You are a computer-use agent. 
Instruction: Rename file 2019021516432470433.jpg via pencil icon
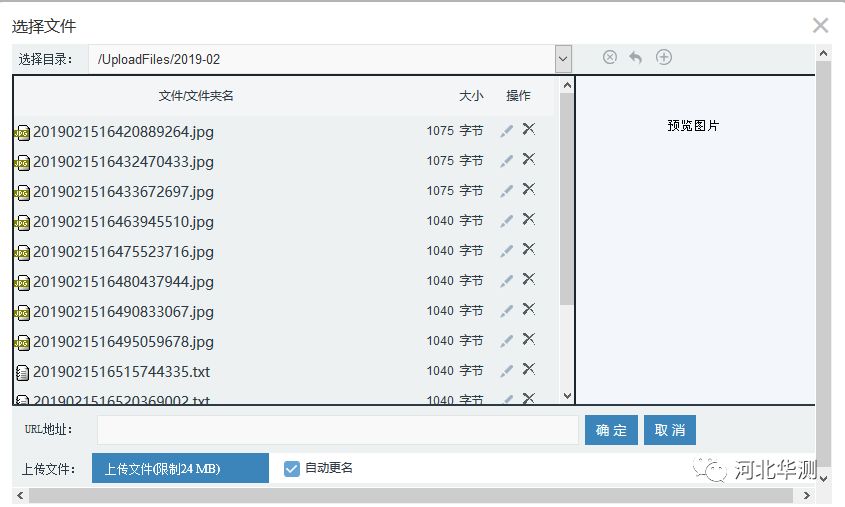506,161
